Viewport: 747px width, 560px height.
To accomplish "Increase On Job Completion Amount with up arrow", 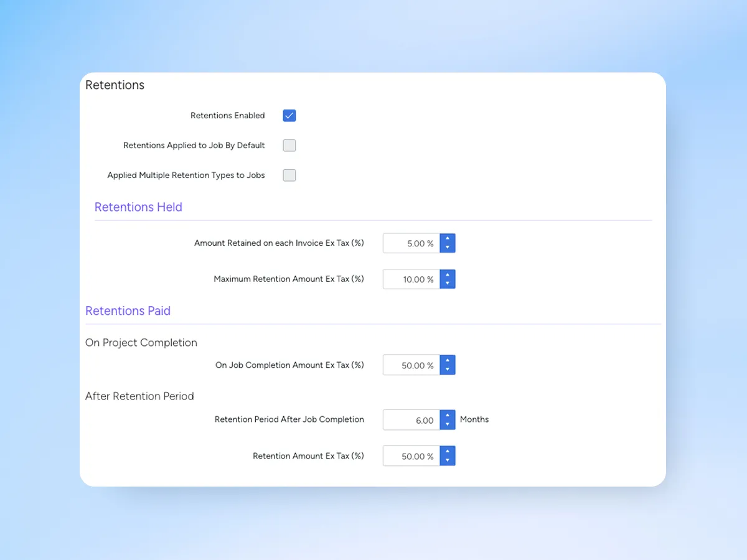I will (x=448, y=360).
